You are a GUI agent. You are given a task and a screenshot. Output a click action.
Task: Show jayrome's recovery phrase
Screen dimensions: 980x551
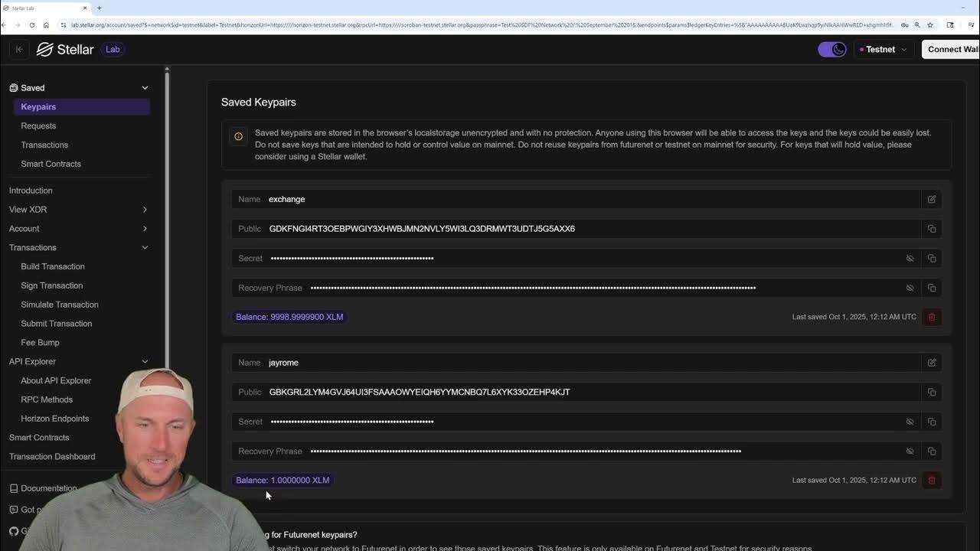point(910,451)
